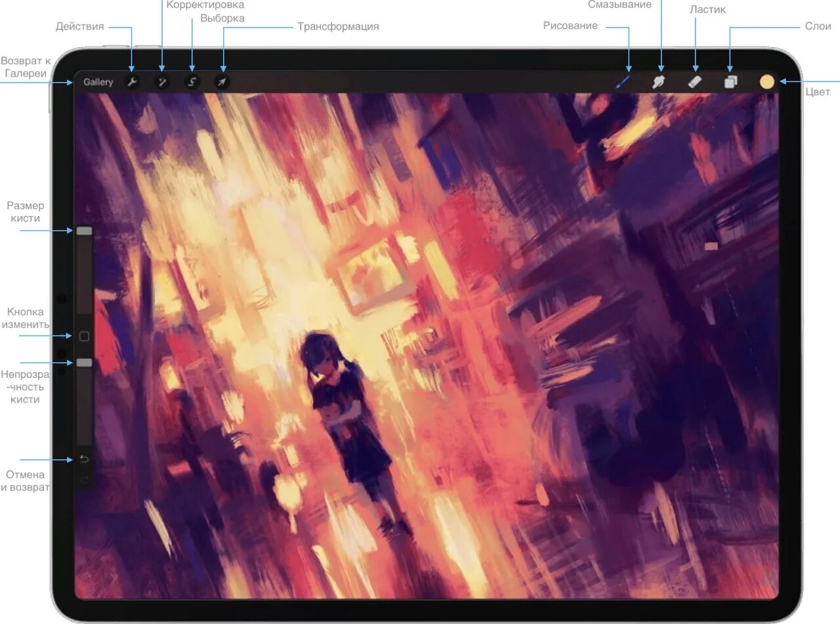This screenshot has width=840, height=624.
Task: Open the active color picker circle
Action: (766, 82)
